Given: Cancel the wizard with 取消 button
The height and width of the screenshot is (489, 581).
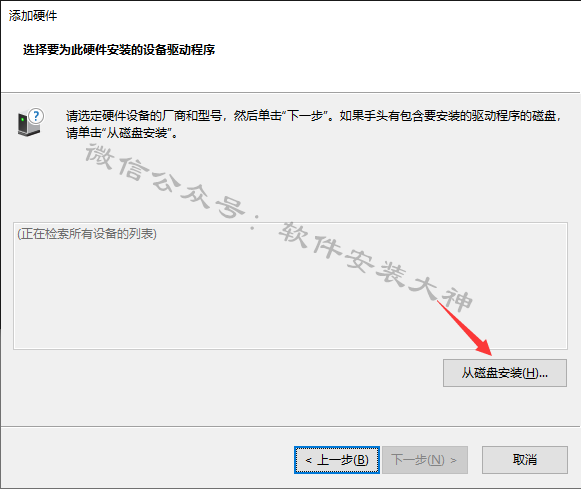Looking at the screenshot, I should pyautogui.click(x=525, y=460).
